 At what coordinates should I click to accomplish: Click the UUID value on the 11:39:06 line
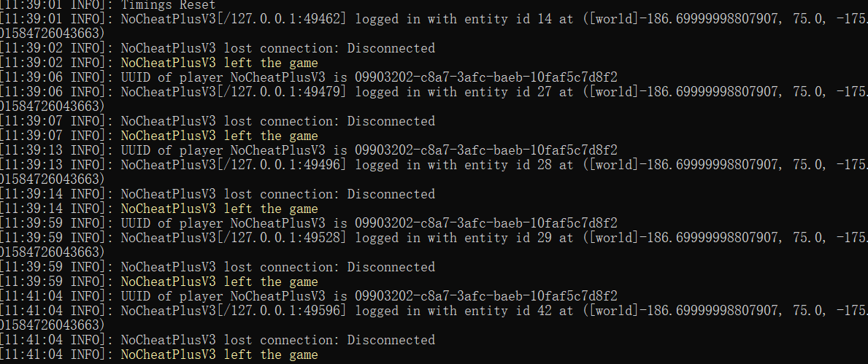point(486,77)
